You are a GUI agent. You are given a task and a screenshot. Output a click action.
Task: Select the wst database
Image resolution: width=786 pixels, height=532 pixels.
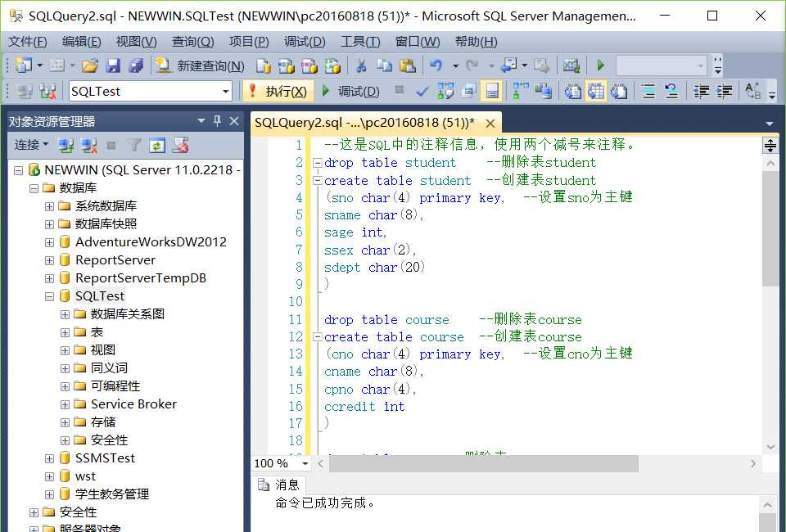(85, 476)
